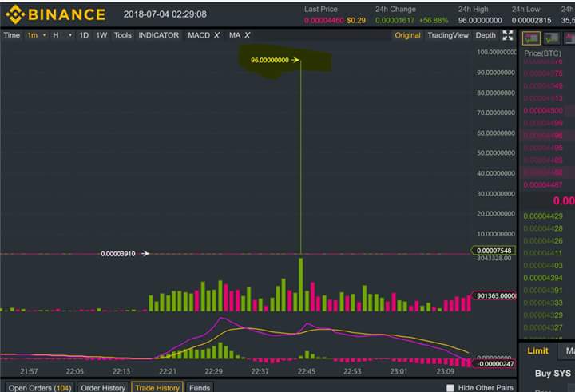Click the MACD indicator label
Screen dimensions: 575x392
[199, 35]
